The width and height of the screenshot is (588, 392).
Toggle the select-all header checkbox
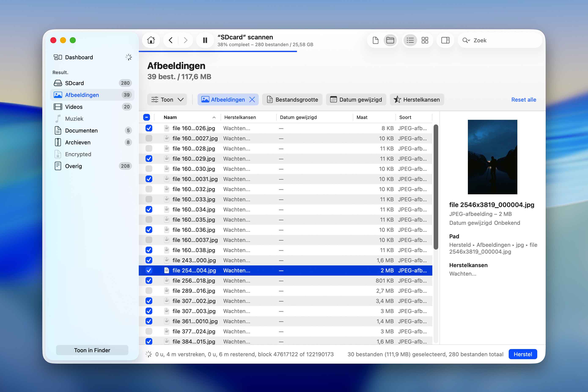(x=147, y=117)
